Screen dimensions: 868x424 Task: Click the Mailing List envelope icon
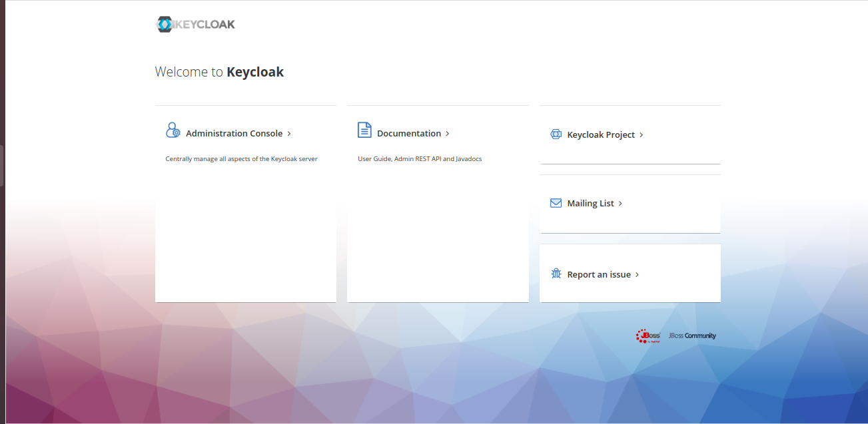pyautogui.click(x=556, y=203)
